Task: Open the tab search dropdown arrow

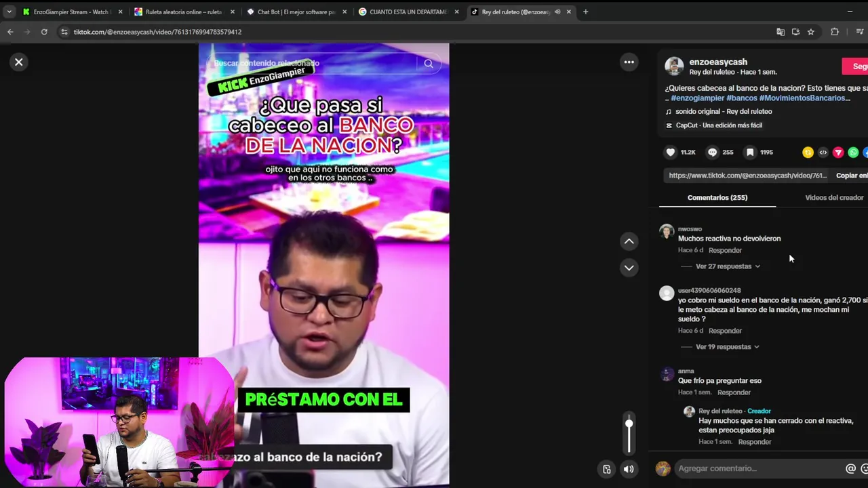Action: (9, 12)
